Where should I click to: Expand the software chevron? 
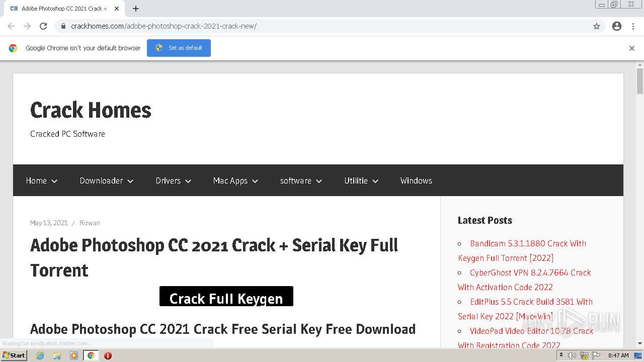click(x=319, y=181)
